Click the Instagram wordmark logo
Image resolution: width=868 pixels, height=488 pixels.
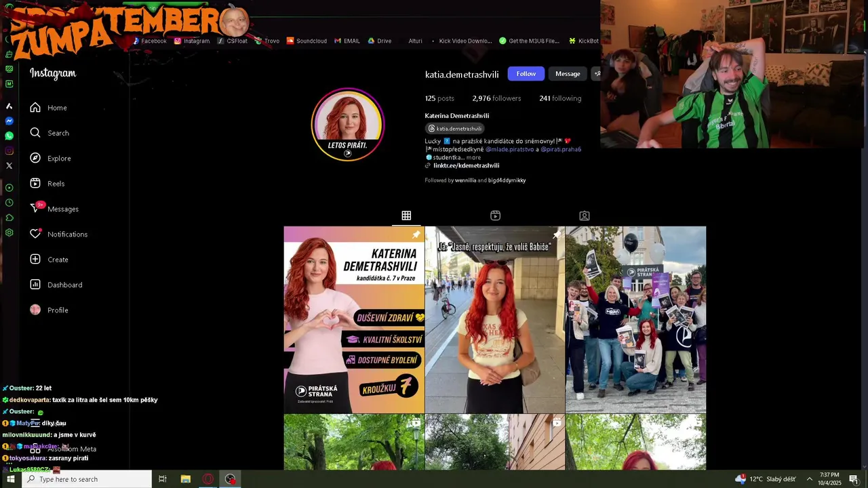tap(53, 73)
